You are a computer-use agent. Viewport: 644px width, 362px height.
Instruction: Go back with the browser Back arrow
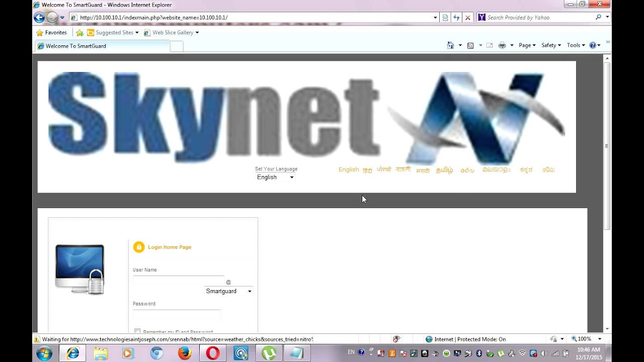click(39, 18)
